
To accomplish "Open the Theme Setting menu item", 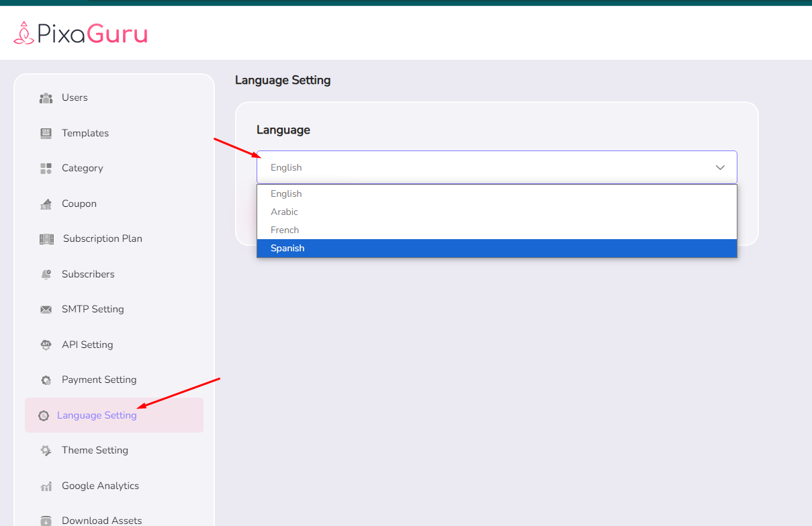I will pos(95,450).
